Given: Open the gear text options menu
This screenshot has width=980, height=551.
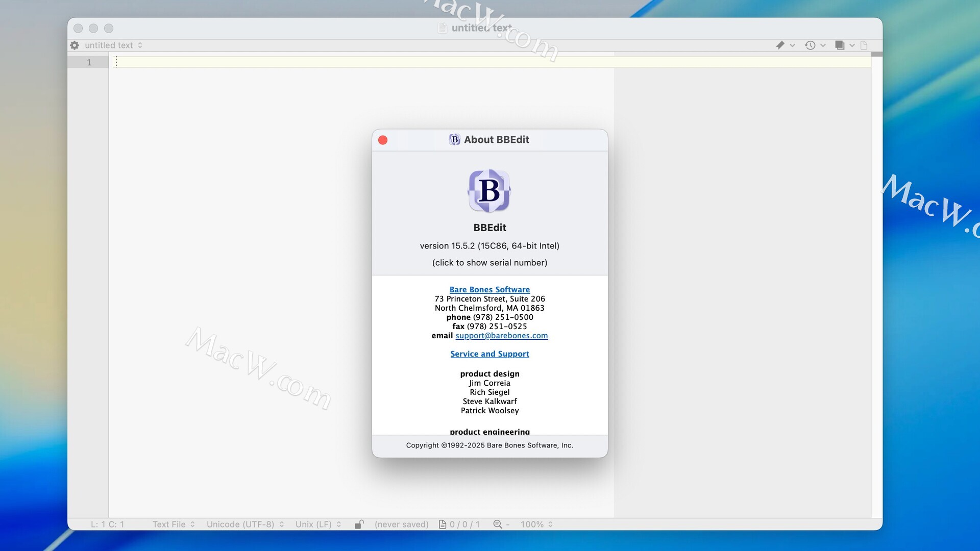Looking at the screenshot, I should 75,45.
